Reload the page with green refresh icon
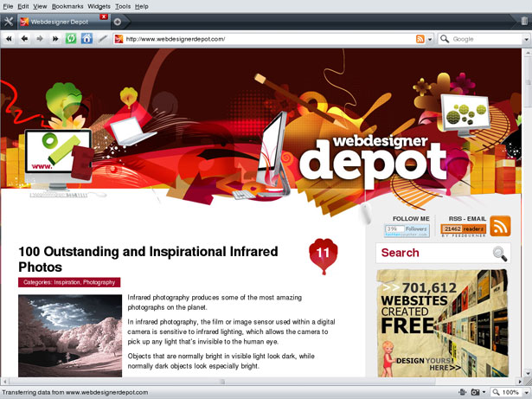This screenshot has height=399, width=532. (x=71, y=39)
